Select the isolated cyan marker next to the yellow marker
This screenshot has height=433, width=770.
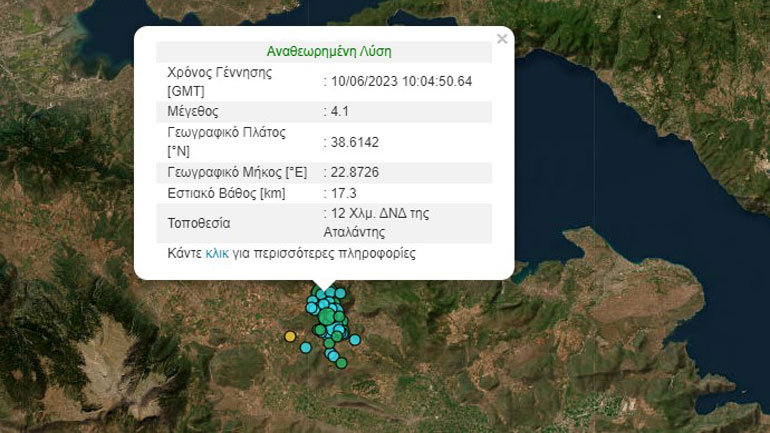(x=305, y=348)
